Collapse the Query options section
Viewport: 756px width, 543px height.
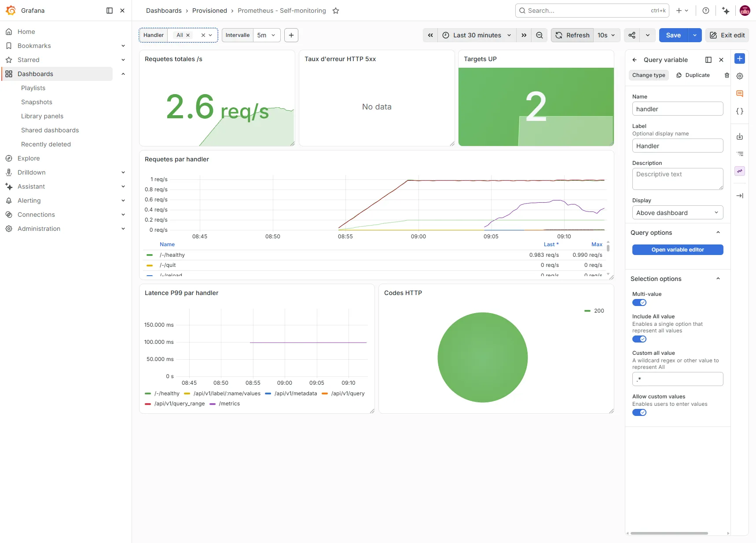click(718, 233)
